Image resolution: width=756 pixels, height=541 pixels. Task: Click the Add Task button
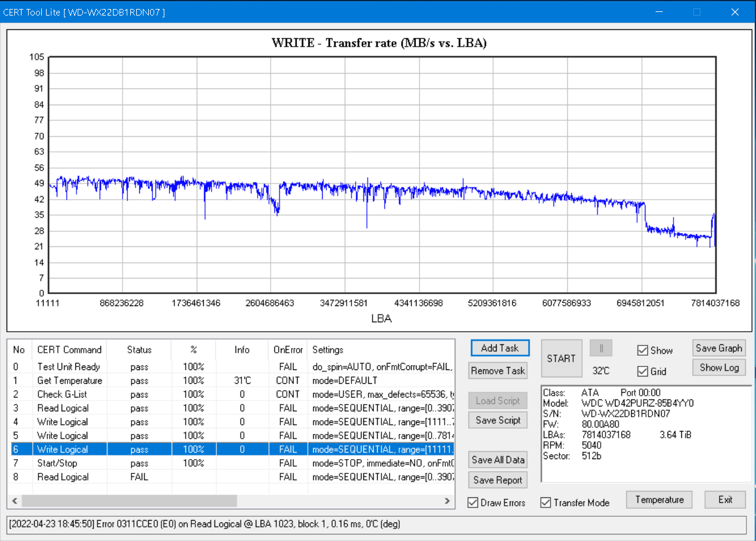tap(500, 348)
